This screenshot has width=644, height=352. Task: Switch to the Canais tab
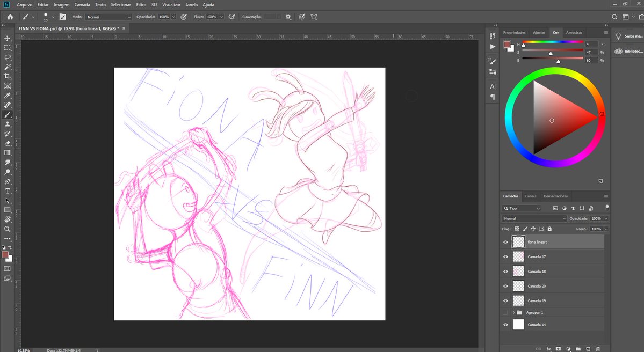pos(531,196)
